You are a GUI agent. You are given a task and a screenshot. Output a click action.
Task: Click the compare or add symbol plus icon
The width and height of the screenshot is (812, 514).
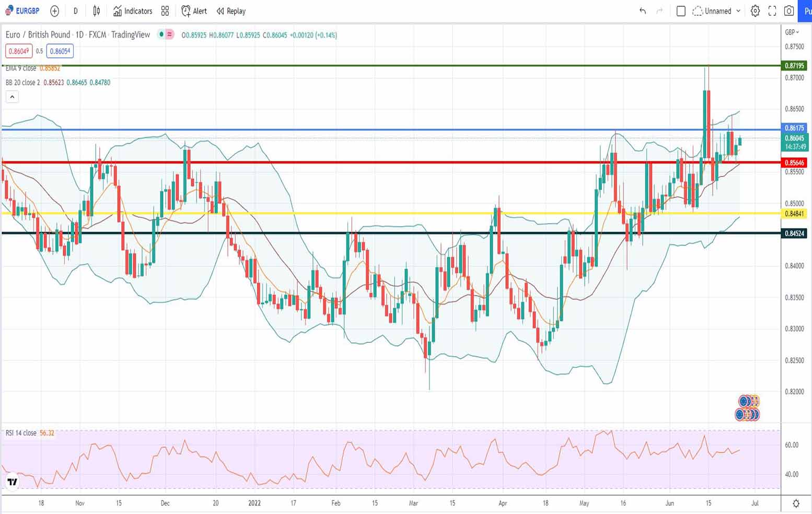[54, 11]
